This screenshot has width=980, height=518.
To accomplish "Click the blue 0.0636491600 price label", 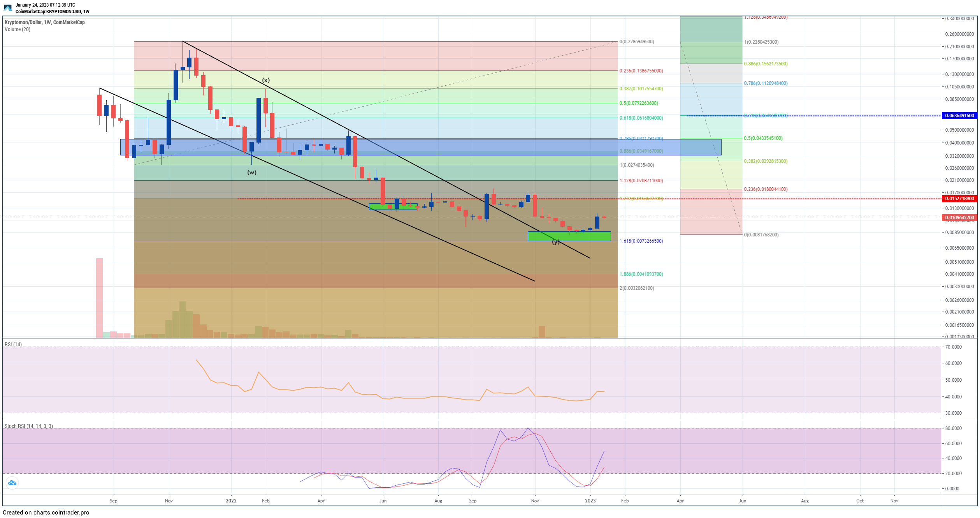I will [x=959, y=116].
